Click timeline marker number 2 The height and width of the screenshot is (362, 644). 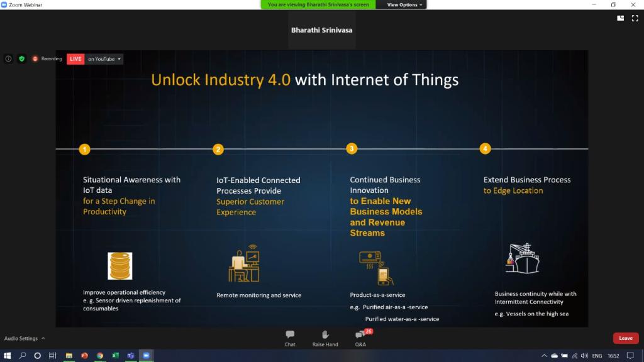pos(218,150)
